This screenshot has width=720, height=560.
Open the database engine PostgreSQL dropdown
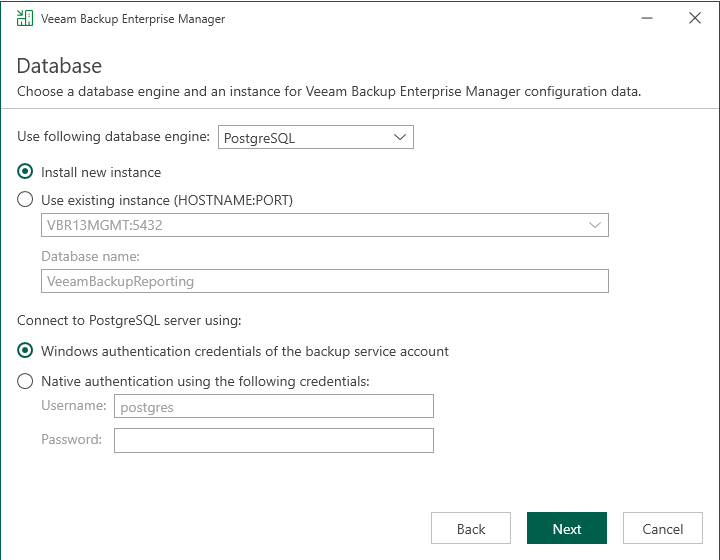(x=315, y=137)
